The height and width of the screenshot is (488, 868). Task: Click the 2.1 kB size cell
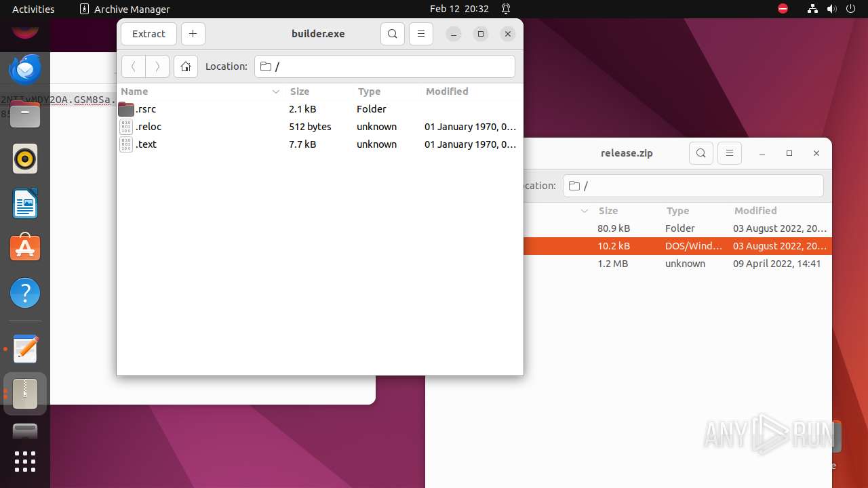(302, 109)
